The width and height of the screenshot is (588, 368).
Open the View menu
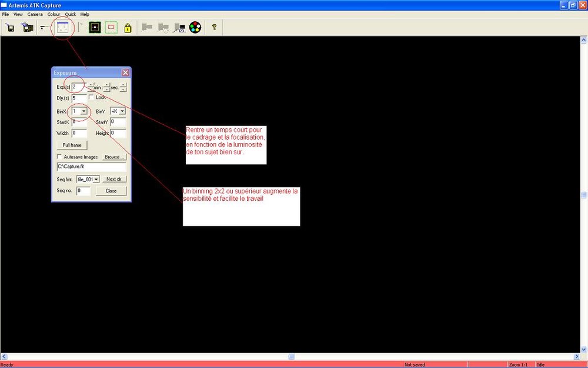[x=18, y=14]
